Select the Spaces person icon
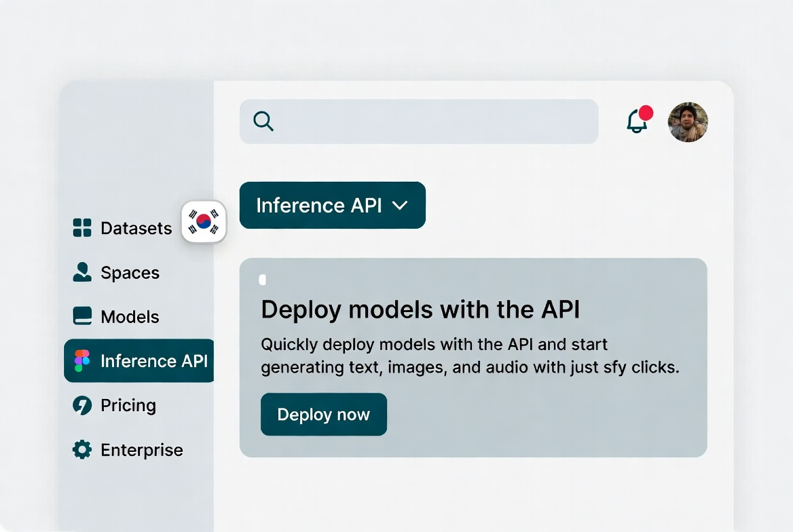This screenshot has height=532, width=793. coord(81,272)
